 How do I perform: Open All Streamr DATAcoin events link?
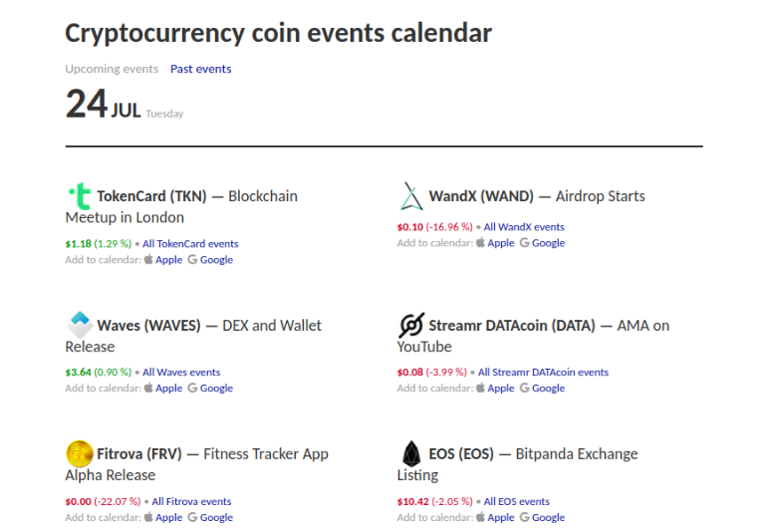click(x=543, y=373)
